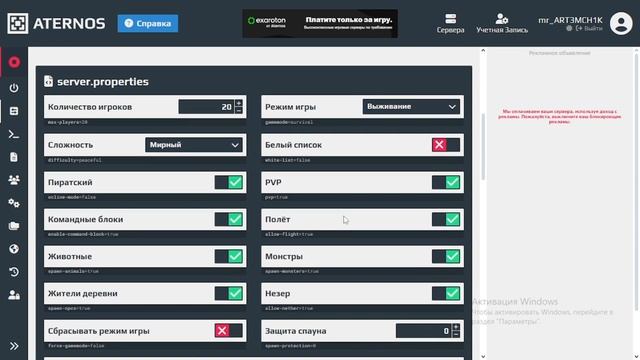Open the software gears icon in sidebar
Viewport: 640px width, 360px height.
point(14,203)
